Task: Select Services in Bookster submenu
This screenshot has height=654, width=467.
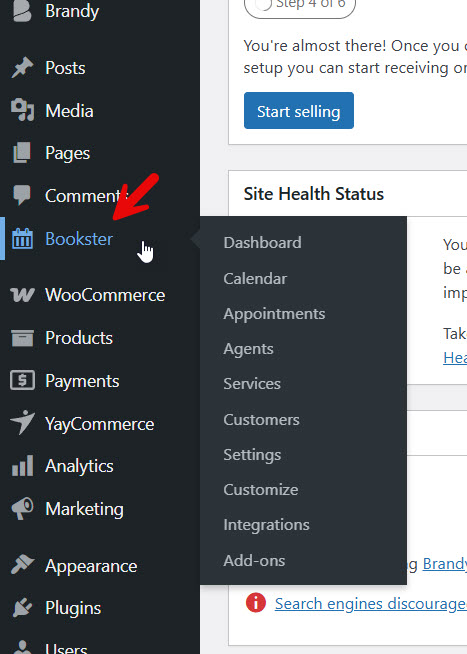Action: pyautogui.click(x=252, y=383)
